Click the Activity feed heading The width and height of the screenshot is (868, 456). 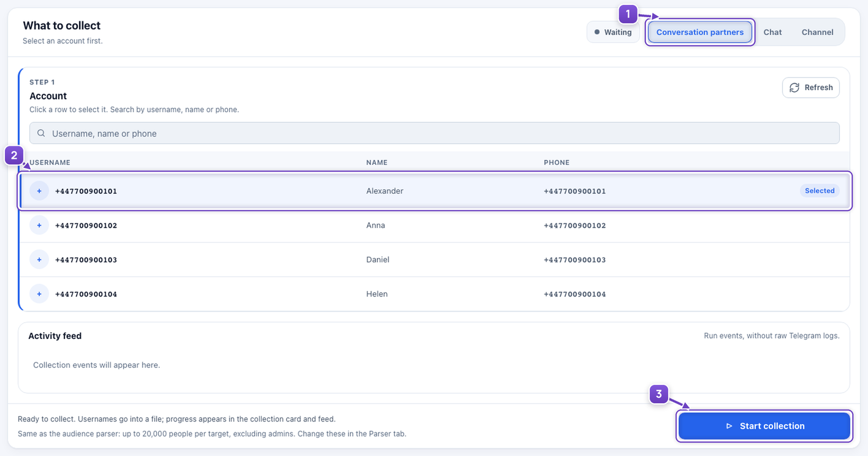pos(55,336)
